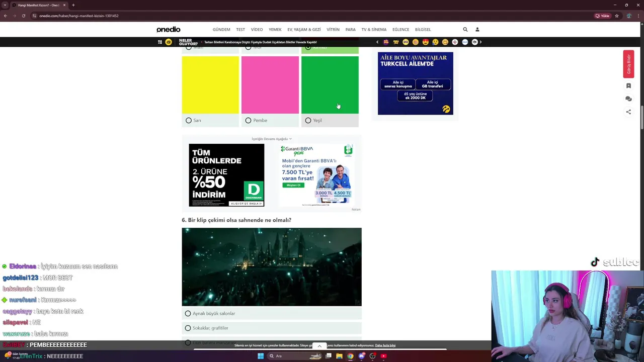Click the '6. Bir klip çekimi' question text

[236, 220]
